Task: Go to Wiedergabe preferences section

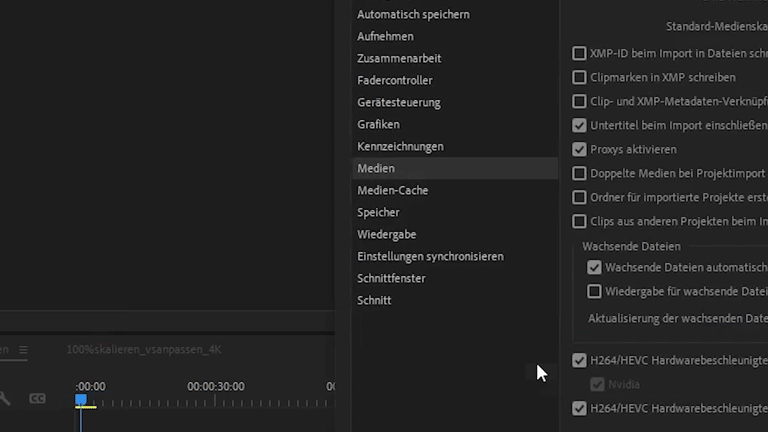Action: coord(386,234)
